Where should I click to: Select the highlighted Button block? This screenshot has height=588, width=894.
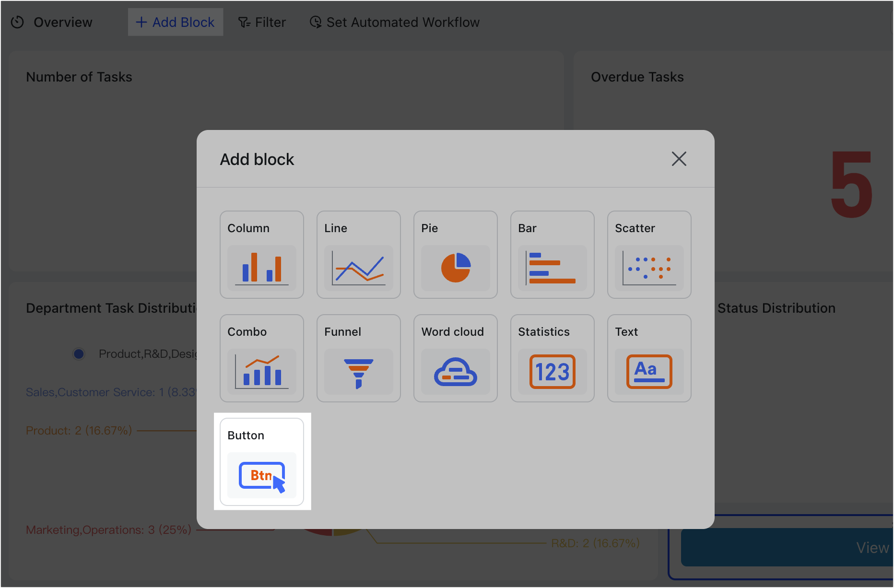coord(261,461)
